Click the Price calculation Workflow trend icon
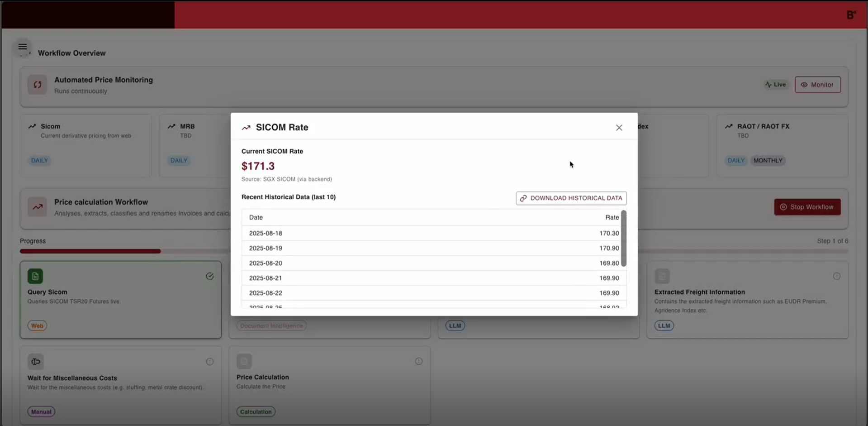This screenshot has width=868, height=426. (x=37, y=207)
